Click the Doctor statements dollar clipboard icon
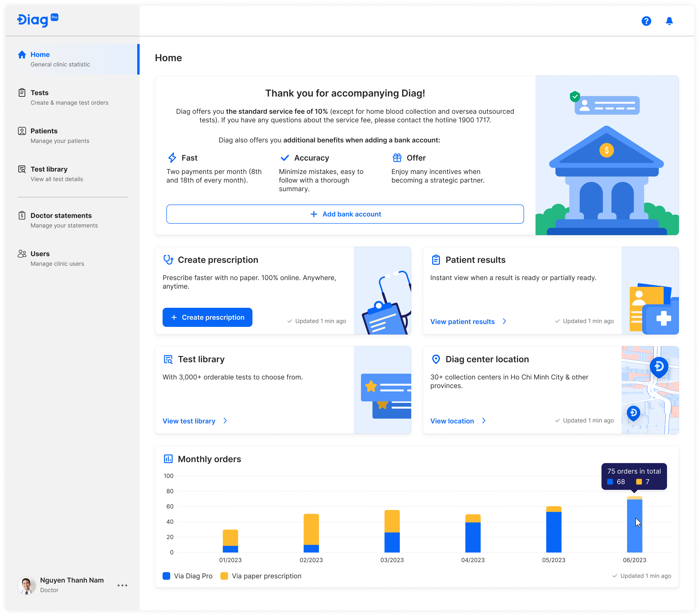This screenshot has height=616, width=700. coord(22,216)
